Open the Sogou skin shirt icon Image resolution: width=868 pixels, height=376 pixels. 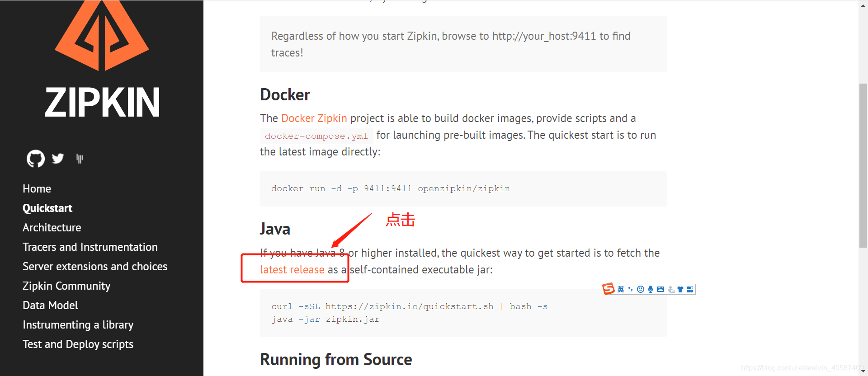(x=680, y=289)
